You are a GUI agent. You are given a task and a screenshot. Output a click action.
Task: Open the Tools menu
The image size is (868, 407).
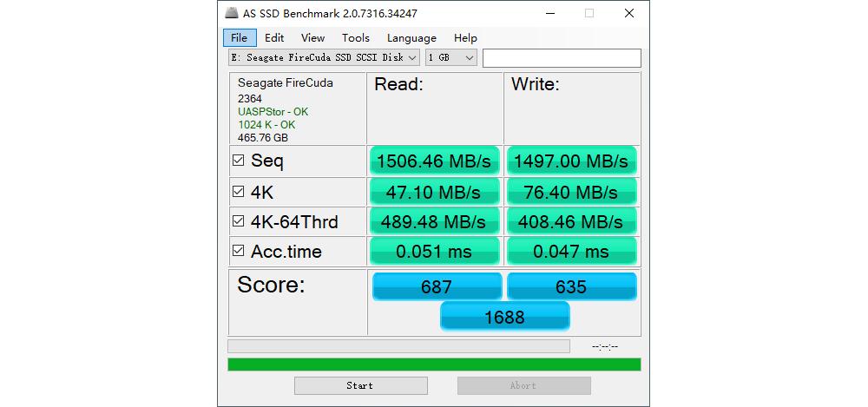point(355,38)
